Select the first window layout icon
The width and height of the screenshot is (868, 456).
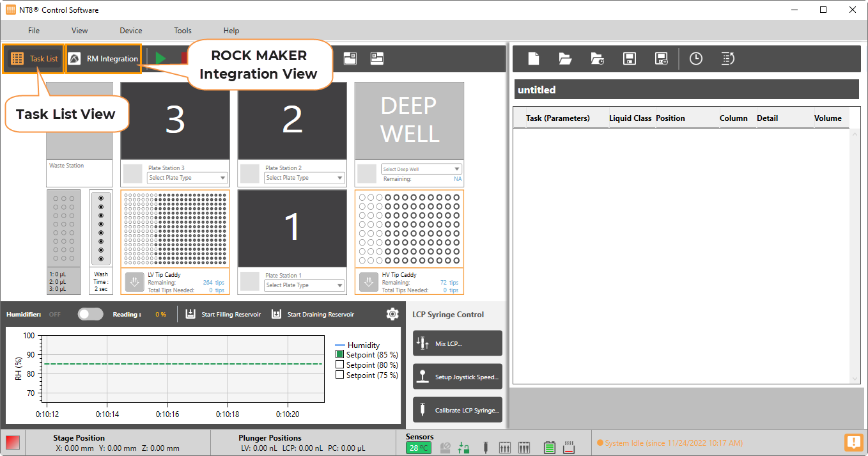350,58
